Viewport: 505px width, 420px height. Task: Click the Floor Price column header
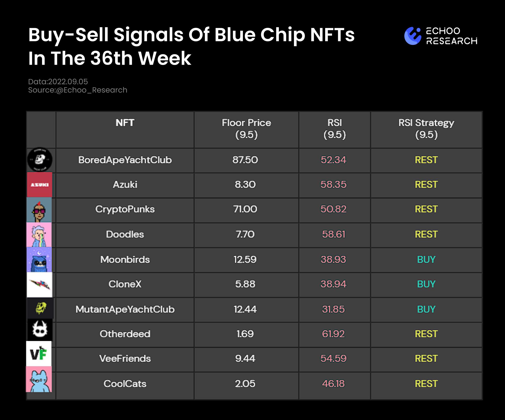coord(246,129)
